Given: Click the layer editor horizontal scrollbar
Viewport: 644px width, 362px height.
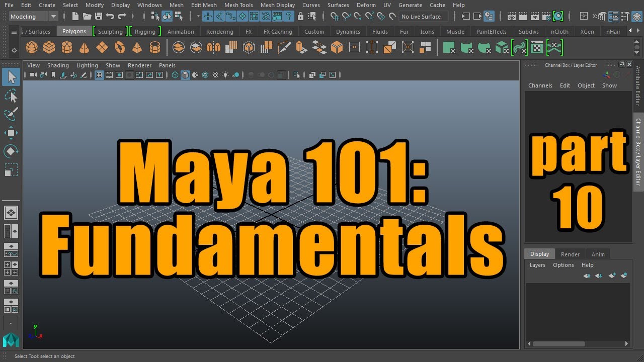Looking at the screenshot, I should (558, 344).
